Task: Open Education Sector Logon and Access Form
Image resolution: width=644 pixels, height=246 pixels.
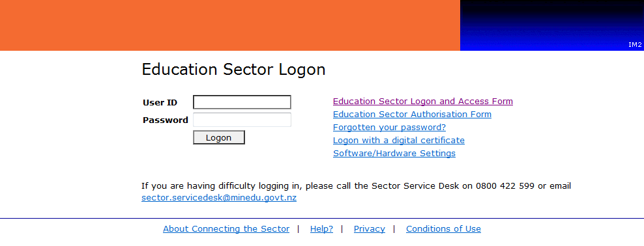Action: pos(422,102)
